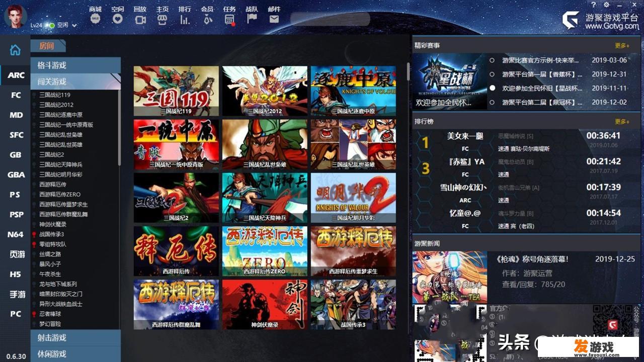Open the 战国传承3 game thumbnail

[353, 304]
